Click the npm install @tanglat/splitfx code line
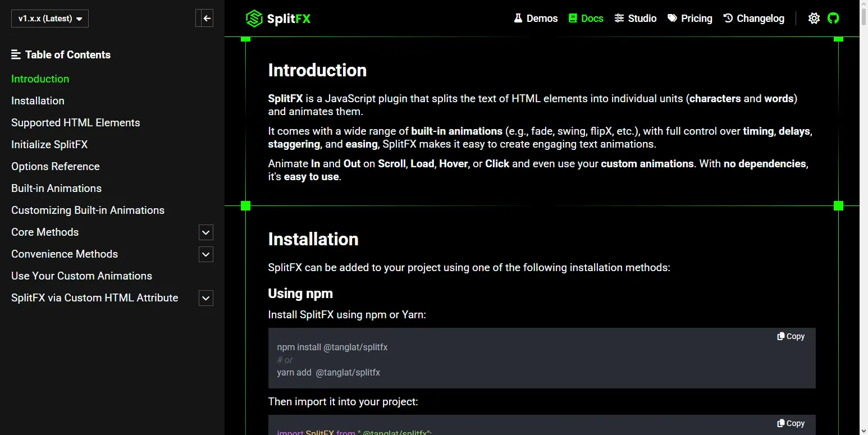Screen dimensions: 868x435 pos(332,347)
